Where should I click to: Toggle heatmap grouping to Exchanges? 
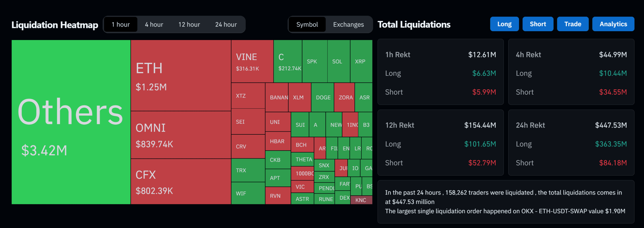coord(348,24)
